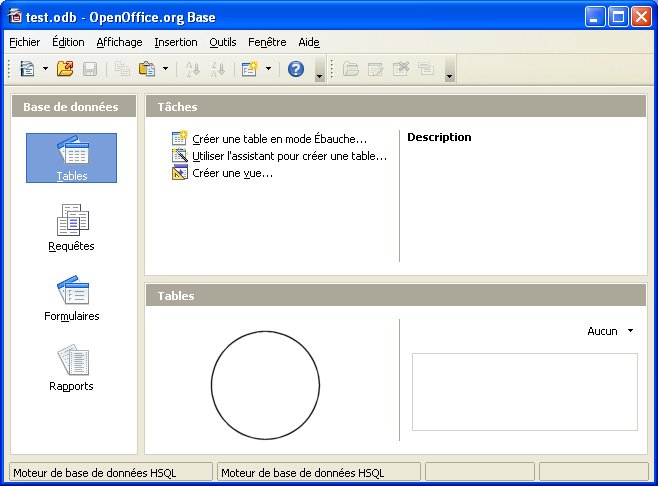This screenshot has width=658, height=486.
Task: Click the leftmost status bar HSQL field
Action: (111, 473)
